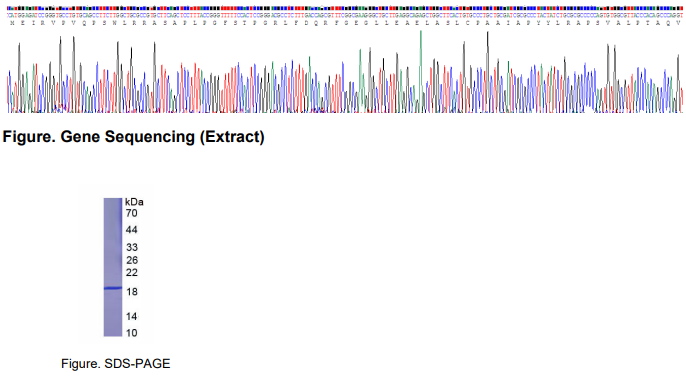This screenshot has height=377, width=686.
Task: Click the 70 kDa marker label
Action: [132, 213]
